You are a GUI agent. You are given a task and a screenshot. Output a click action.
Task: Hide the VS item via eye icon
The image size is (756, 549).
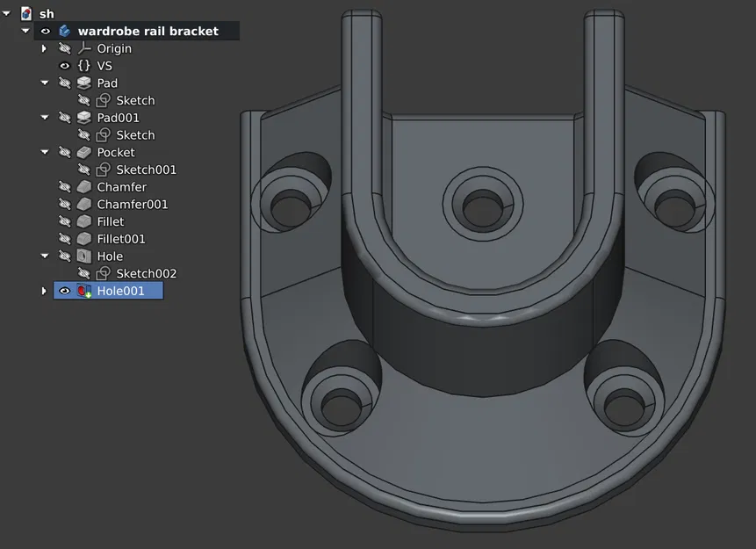[x=65, y=66]
